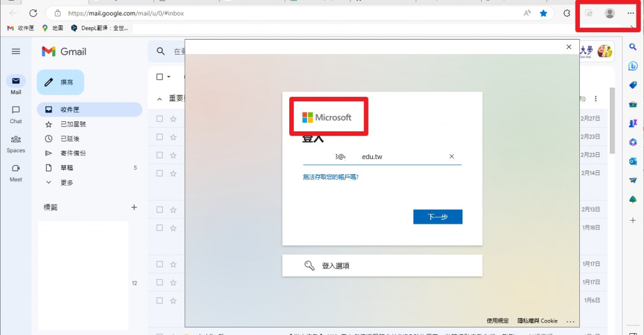Open the Edge sidebar Search icon
This screenshot has width=644, height=335.
click(633, 47)
